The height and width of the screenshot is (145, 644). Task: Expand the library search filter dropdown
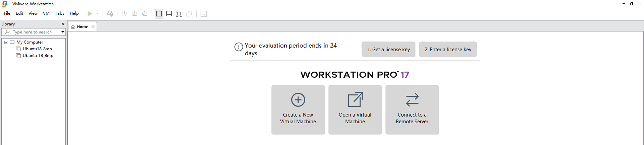(63, 32)
